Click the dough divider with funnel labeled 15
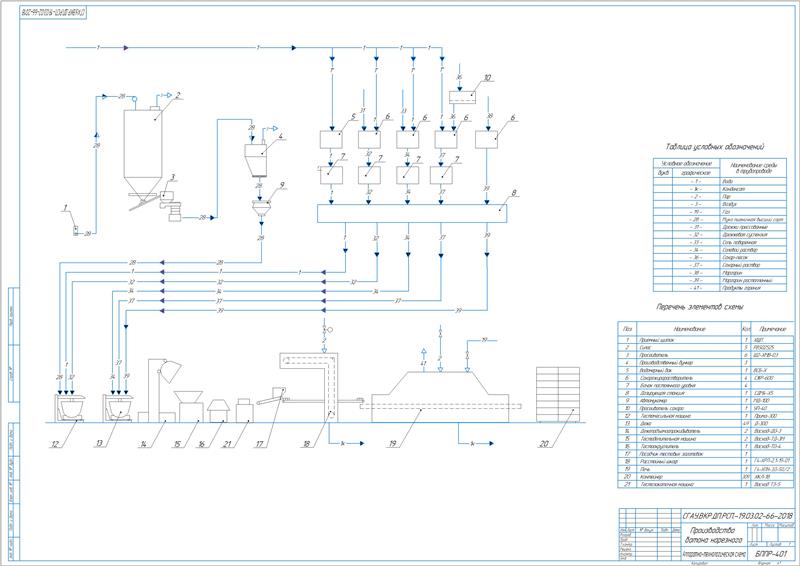800x566 pixels. 188,407
